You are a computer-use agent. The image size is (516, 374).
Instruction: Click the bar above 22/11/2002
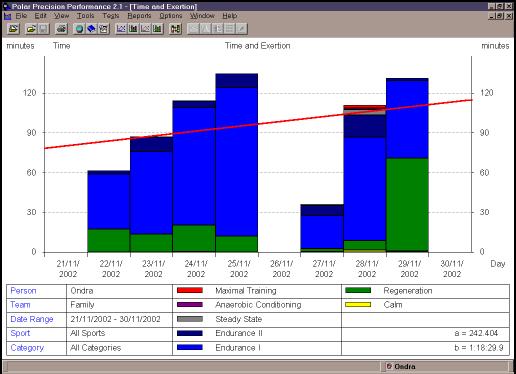109,211
